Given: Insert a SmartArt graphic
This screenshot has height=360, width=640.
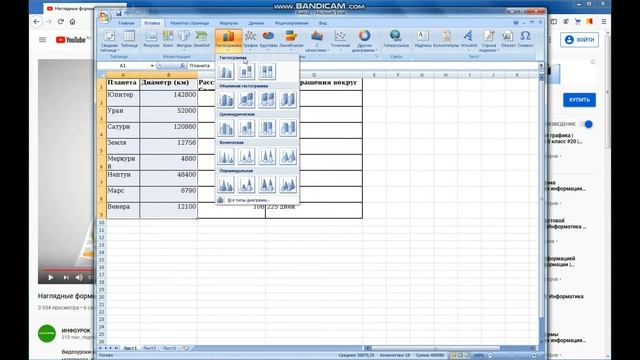Looking at the screenshot, I should coord(201,39).
